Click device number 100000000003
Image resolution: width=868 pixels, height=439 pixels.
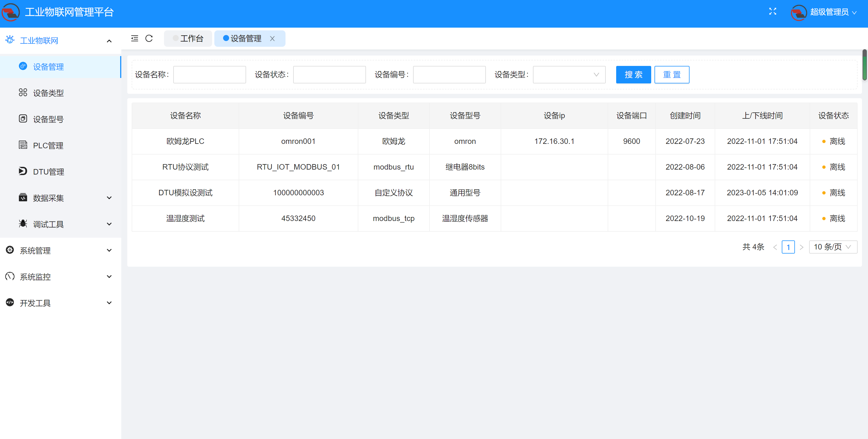298,193
